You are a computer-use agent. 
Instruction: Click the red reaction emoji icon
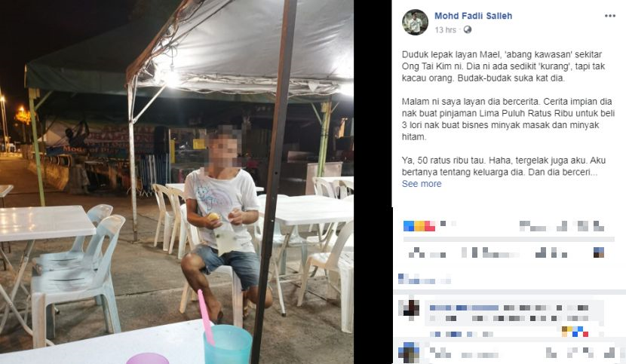click(430, 226)
